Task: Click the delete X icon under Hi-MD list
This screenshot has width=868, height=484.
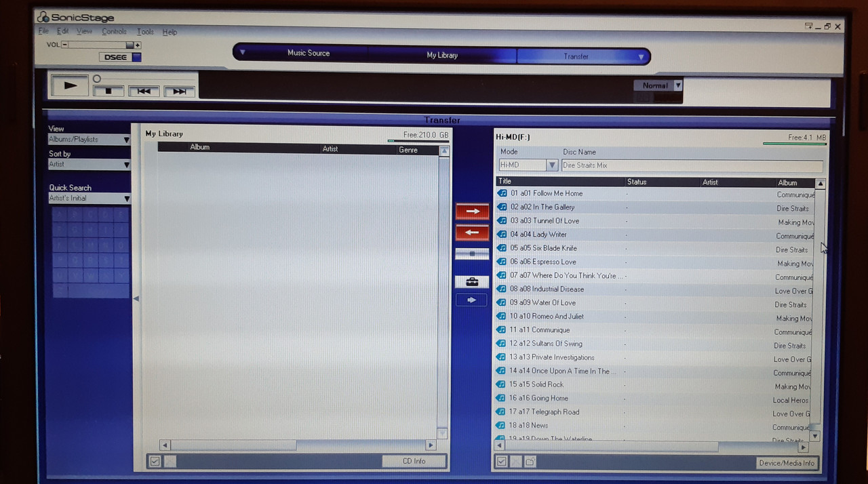Action: point(516,462)
